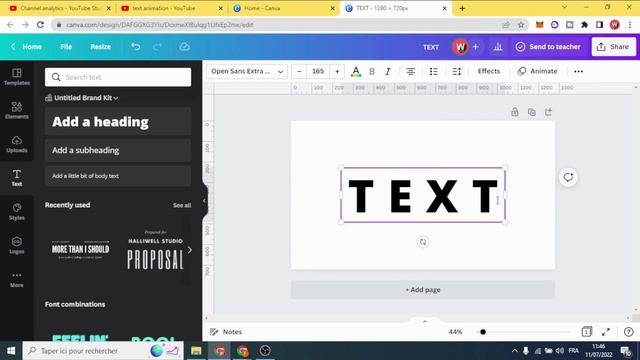This screenshot has height=360, width=640.
Task: Add a heading text box
Action: (x=118, y=122)
